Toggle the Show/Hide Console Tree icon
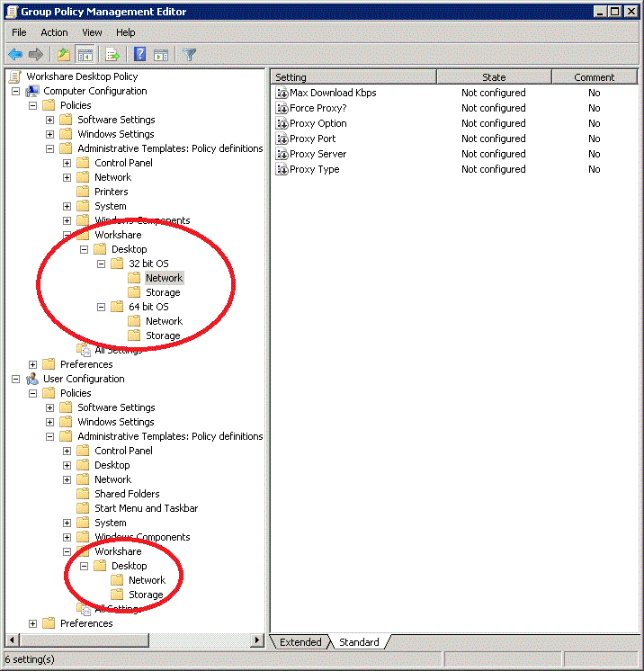Viewport: 644px width, 671px height. pyautogui.click(x=85, y=55)
